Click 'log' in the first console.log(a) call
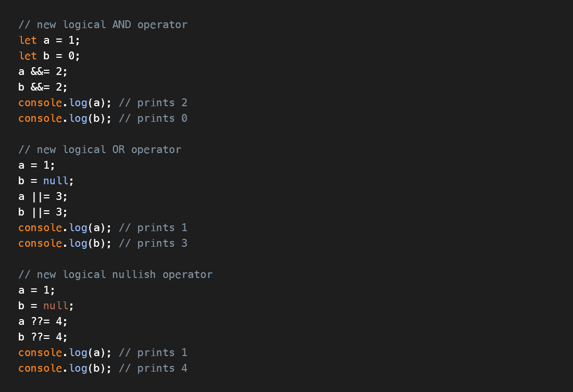The width and height of the screenshot is (573, 392). 78,103
